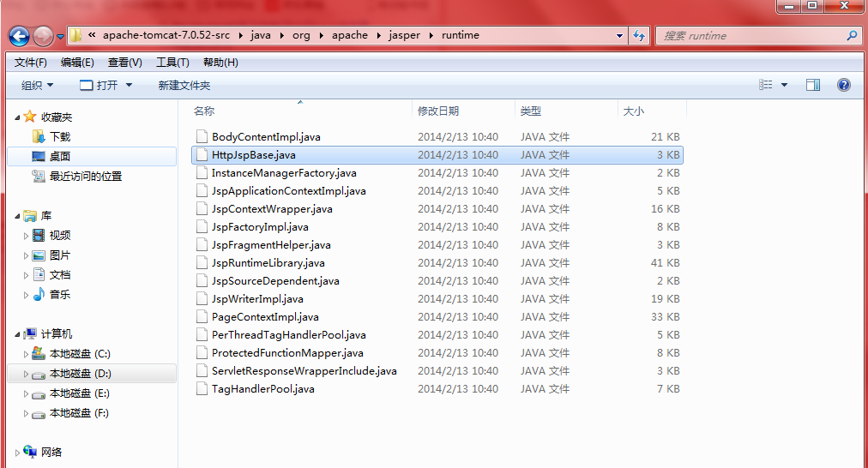Viewport: 868px width, 468px height.
Task: Open the view options dropdown arrow
Action: (x=784, y=85)
